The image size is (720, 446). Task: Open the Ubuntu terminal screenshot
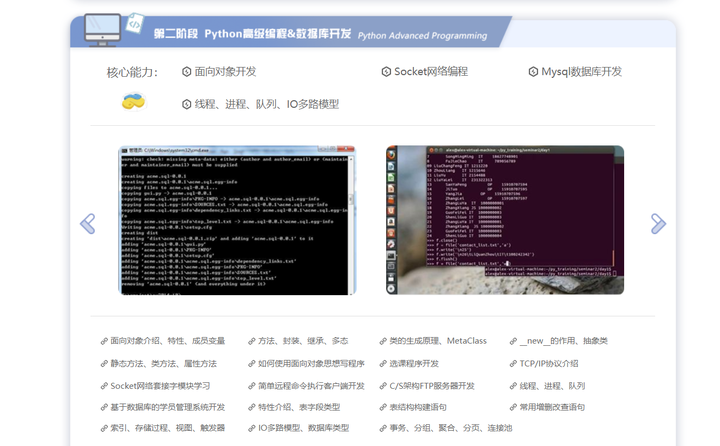(505, 220)
